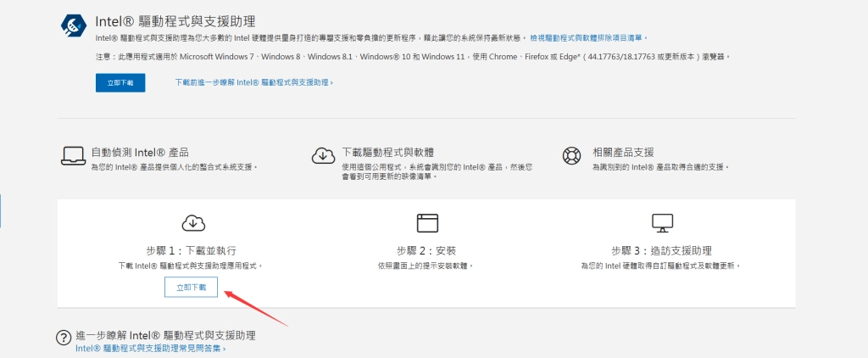Click the cloud icon above 步驟 1：下載並執行
This screenshot has width=868, height=358.
193,223
